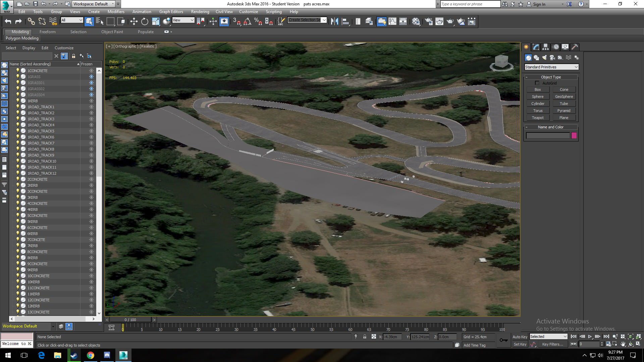The width and height of the screenshot is (644, 362).
Task: Toggle the Selection Lock padlock
Action: pyautogui.click(x=365, y=337)
